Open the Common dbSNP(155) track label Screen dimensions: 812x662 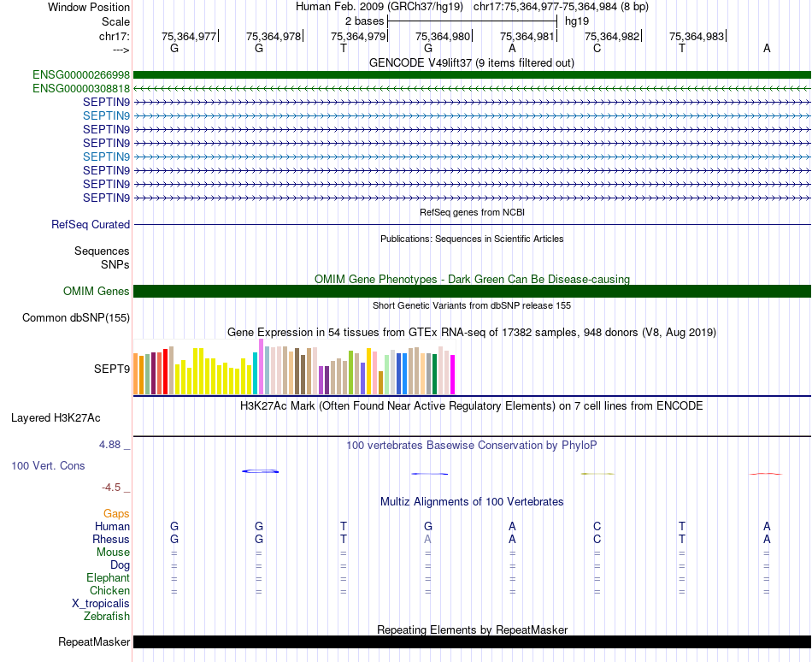76,317
